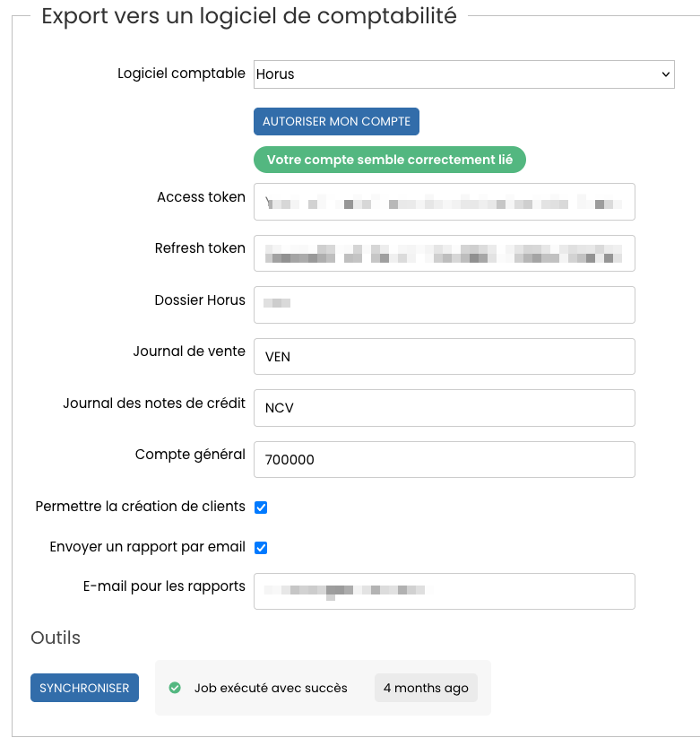Click the Journal de vente field containing VEN

click(x=444, y=356)
